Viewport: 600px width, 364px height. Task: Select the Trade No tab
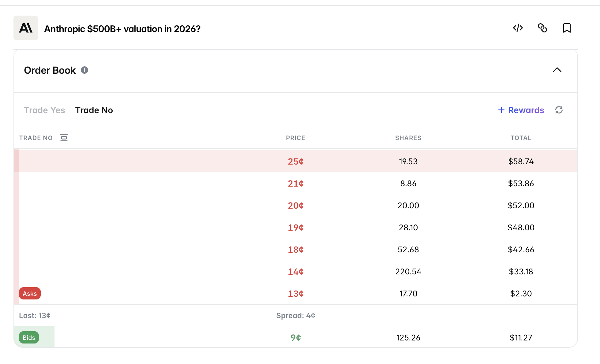pos(94,110)
